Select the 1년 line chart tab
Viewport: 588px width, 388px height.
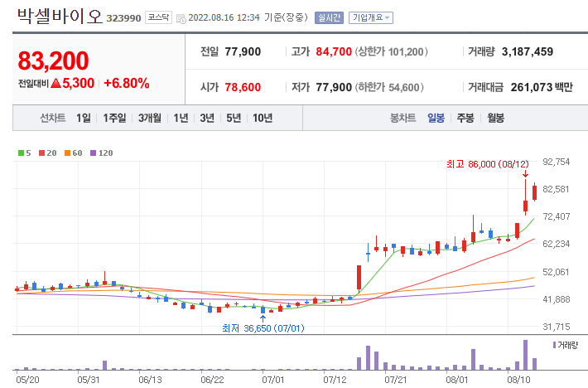click(x=181, y=118)
